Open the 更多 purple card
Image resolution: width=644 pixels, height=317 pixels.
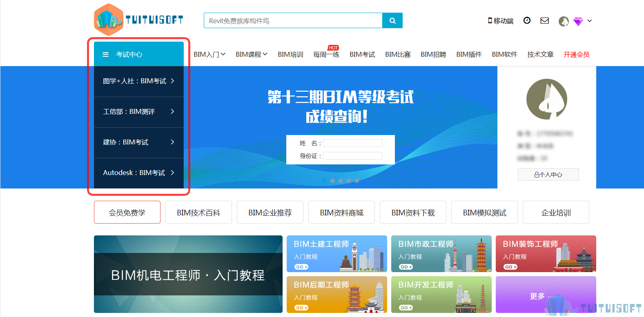(546, 295)
